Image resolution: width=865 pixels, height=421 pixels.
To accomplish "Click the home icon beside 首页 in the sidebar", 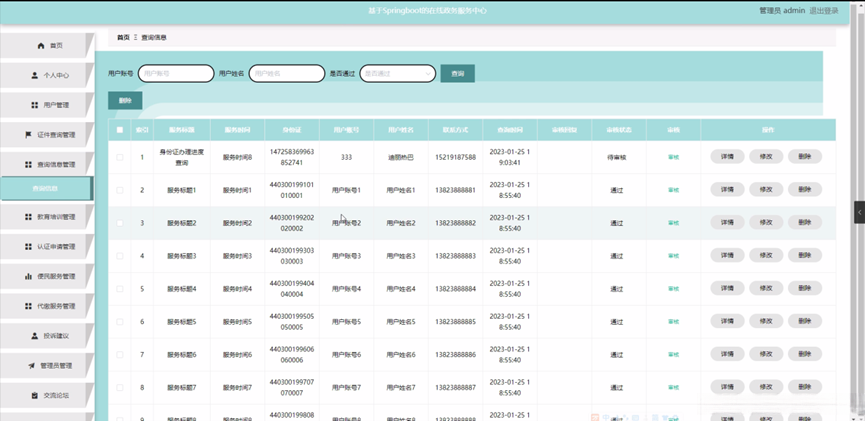I will pos(41,46).
